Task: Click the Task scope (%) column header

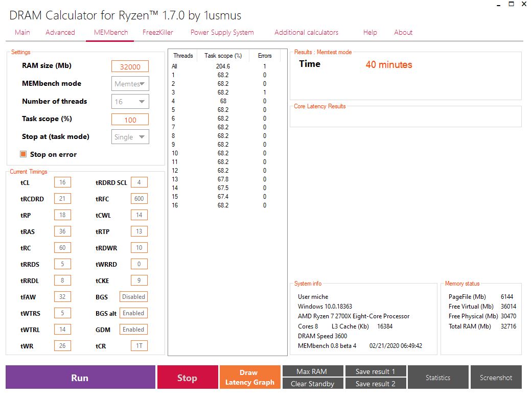Action: click(223, 56)
